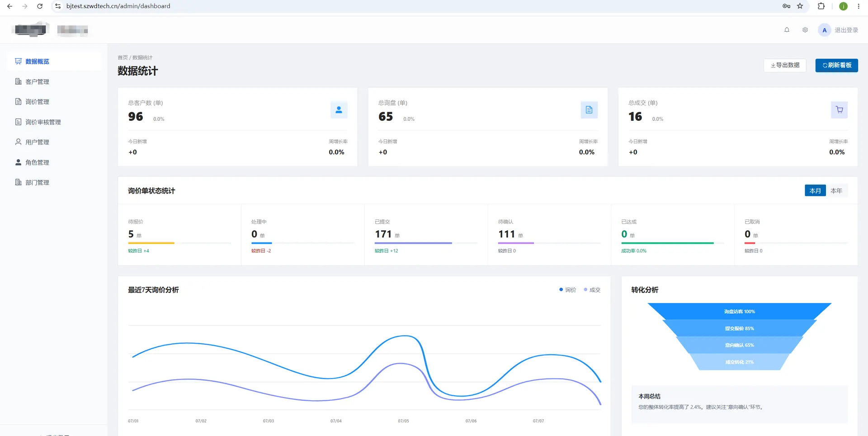Click the user avatar labeled A

[x=825, y=30]
